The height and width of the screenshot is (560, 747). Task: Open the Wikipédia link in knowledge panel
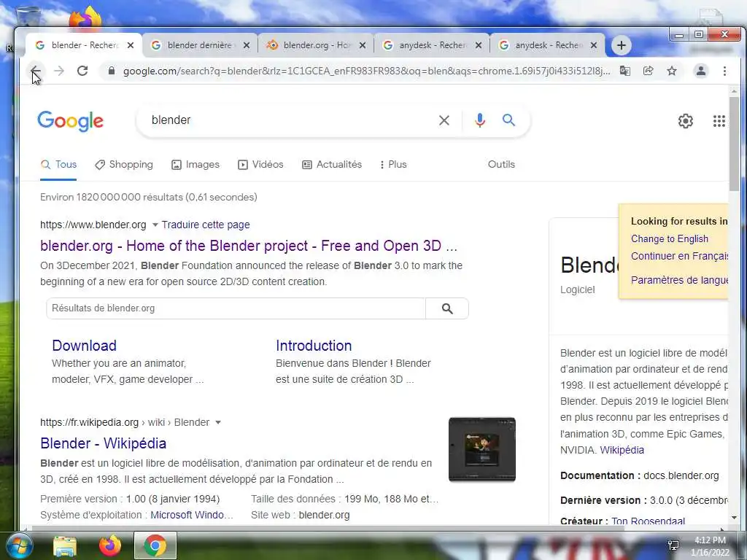622,450
